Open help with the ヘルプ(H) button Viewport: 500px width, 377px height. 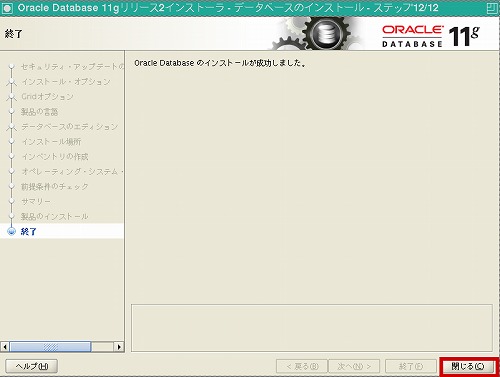[x=32, y=366]
